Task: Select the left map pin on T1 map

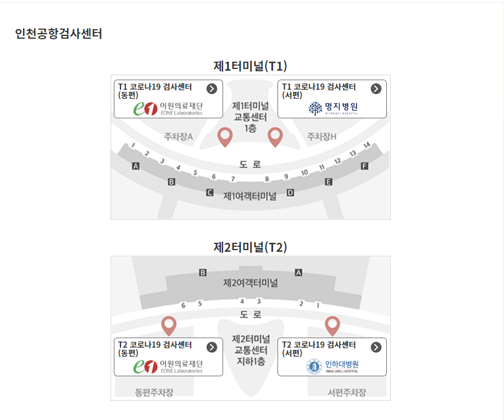Action: pyautogui.click(x=225, y=136)
